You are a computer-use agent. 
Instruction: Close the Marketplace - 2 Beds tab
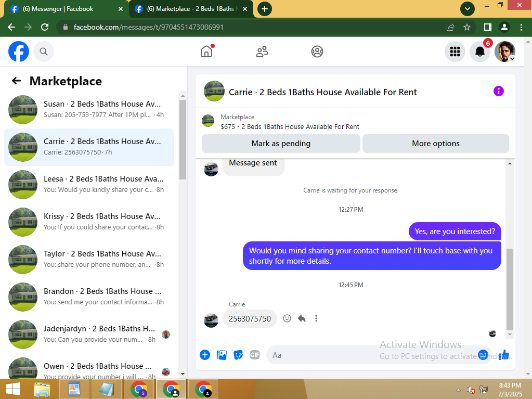[245, 9]
